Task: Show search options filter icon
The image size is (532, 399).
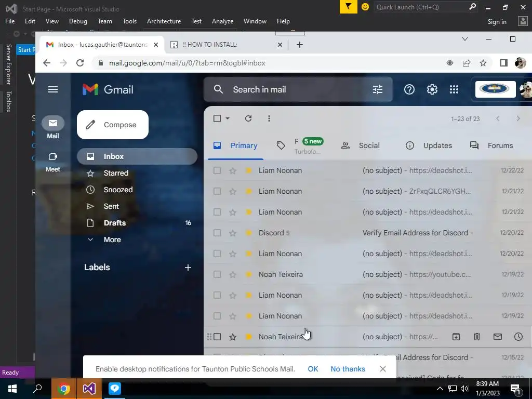Action: [378, 89]
